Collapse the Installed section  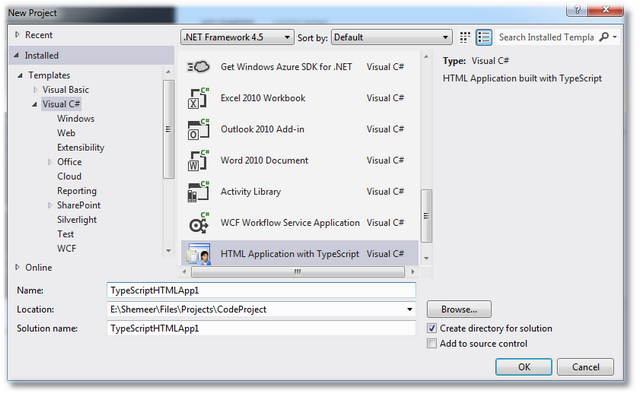click(17, 55)
